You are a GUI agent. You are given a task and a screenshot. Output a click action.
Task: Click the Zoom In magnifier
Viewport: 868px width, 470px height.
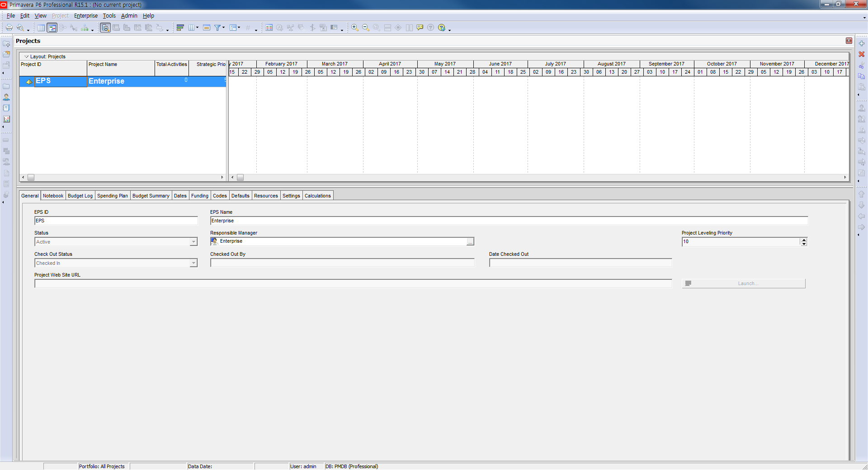click(x=355, y=28)
